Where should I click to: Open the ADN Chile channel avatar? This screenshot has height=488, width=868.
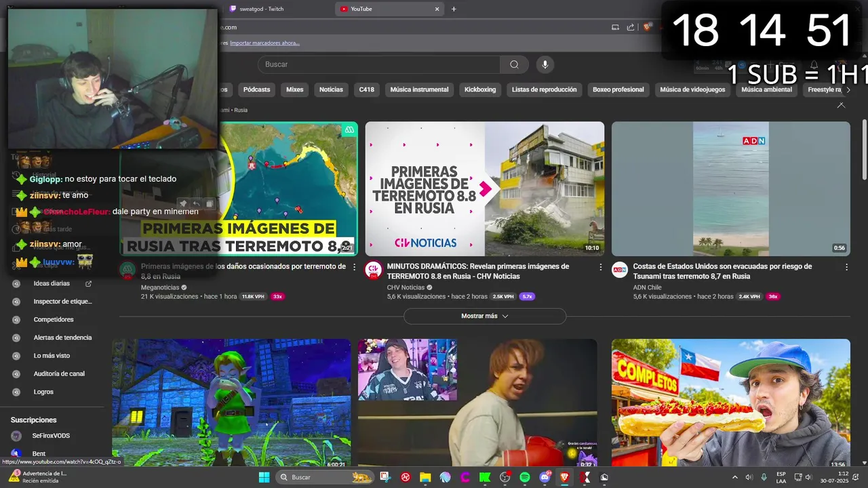[620, 270]
